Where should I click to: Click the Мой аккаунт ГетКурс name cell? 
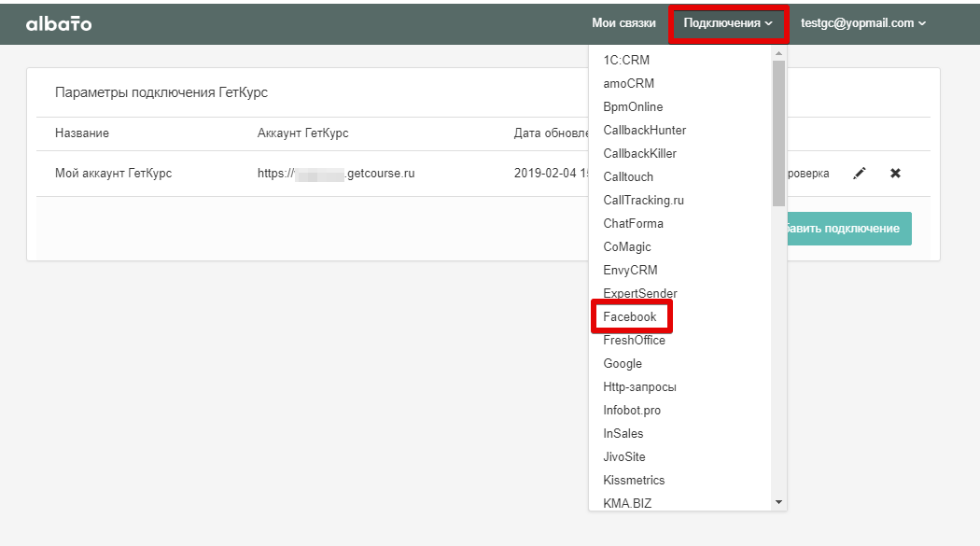click(x=113, y=173)
